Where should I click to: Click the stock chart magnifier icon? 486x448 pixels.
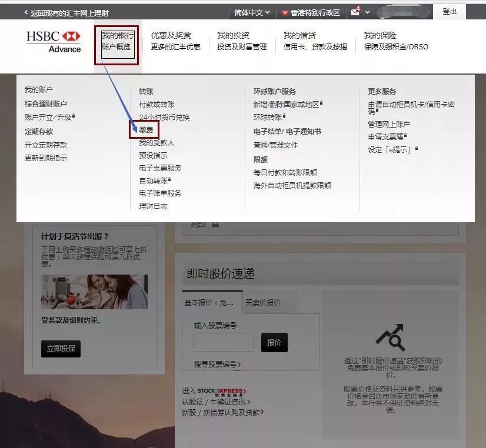point(391,337)
